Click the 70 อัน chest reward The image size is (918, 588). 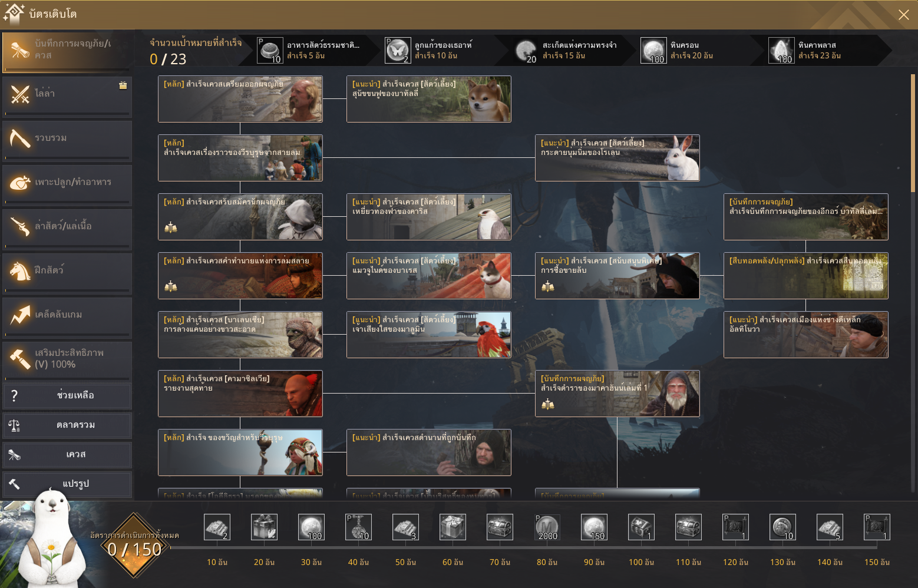[500, 527]
